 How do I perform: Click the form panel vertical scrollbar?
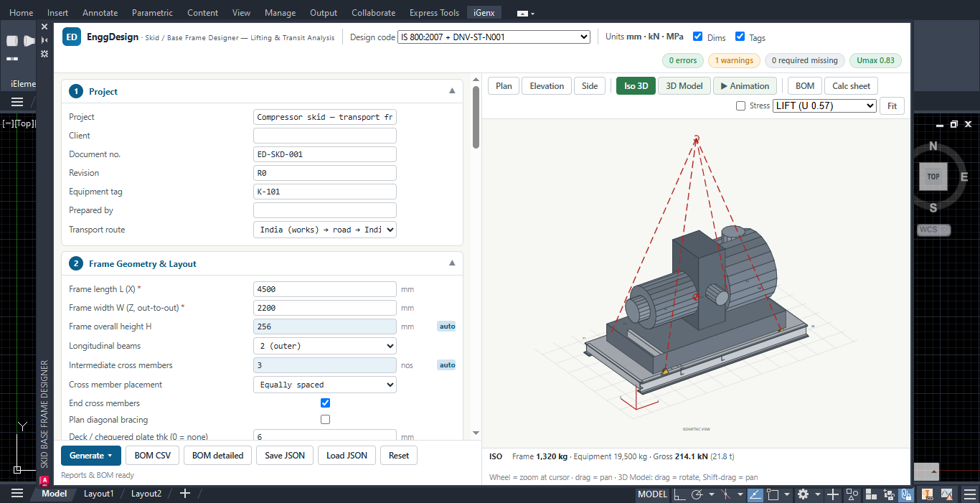pyautogui.click(x=476, y=117)
